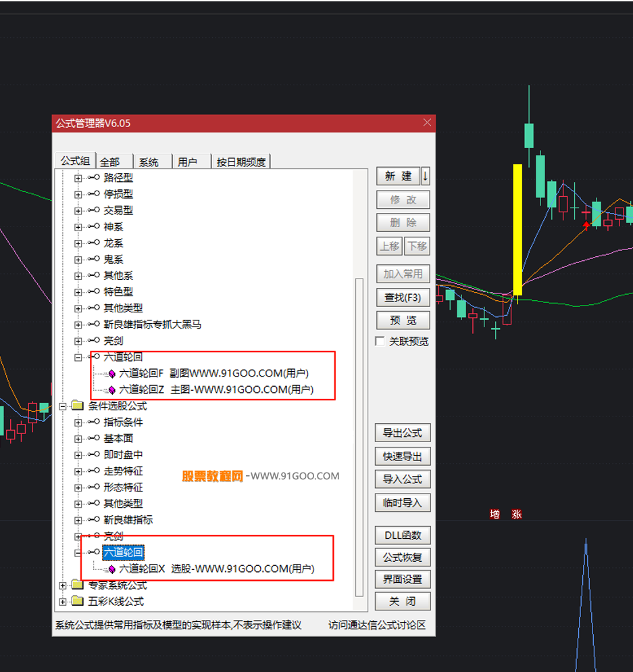Click the 五彩K线公式 folder icon
The height and width of the screenshot is (672, 633).
[77, 601]
